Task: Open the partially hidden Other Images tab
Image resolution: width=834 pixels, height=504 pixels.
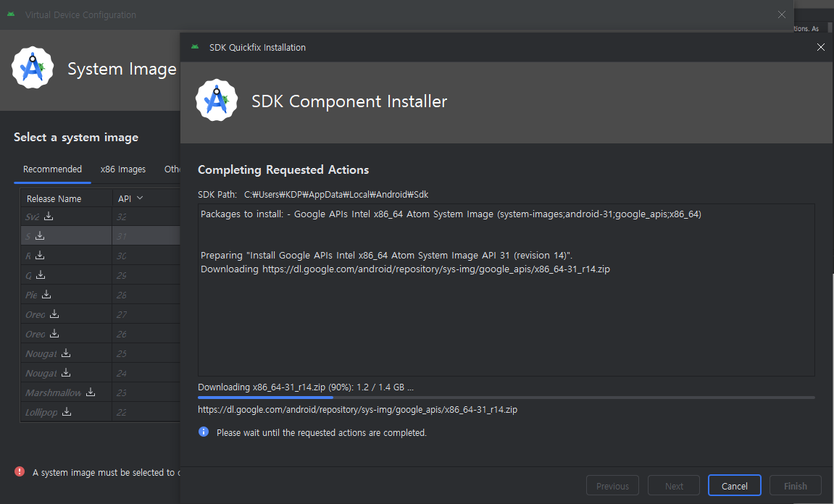Action: click(x=172, y=169)
